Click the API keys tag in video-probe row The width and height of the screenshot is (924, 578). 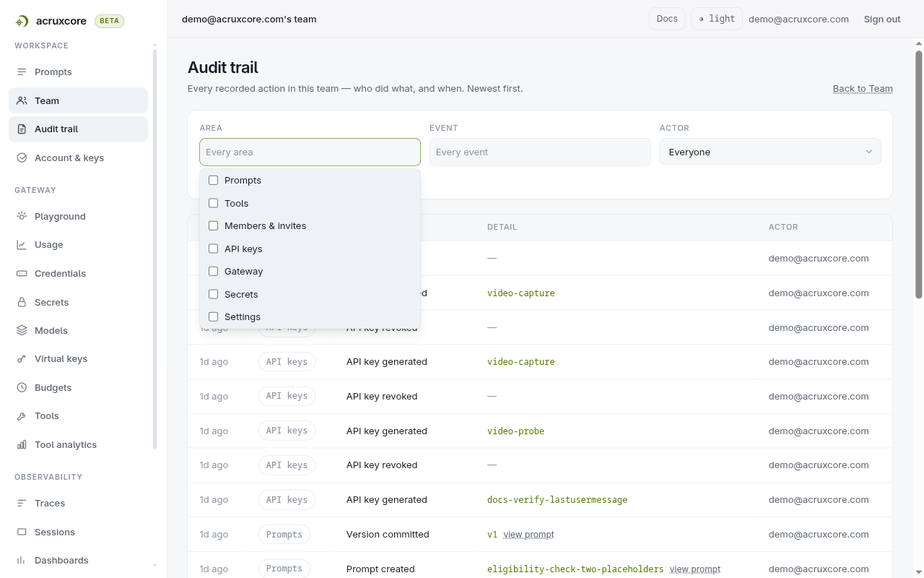pyautogui.click(x=287, y=431)
